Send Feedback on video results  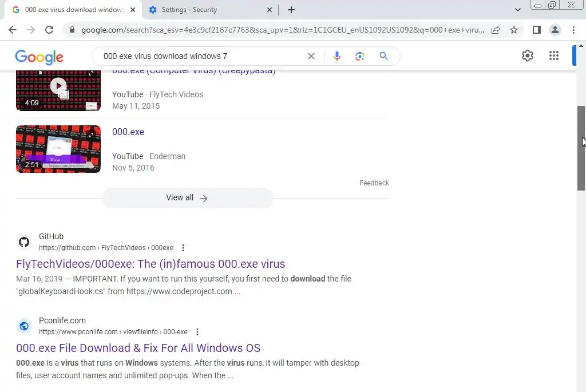pyautogui.click(x=374, y=183)
